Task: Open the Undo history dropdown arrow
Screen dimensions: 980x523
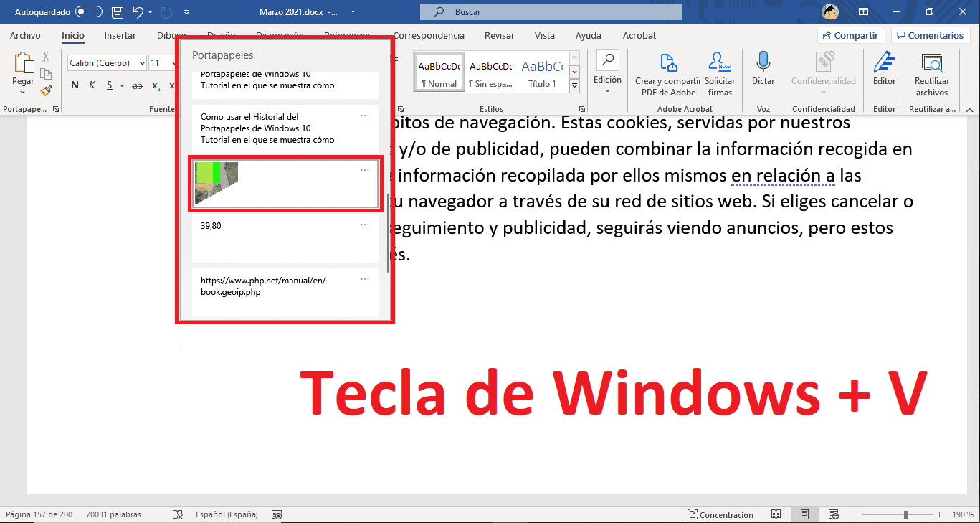Action: point(151,12)
